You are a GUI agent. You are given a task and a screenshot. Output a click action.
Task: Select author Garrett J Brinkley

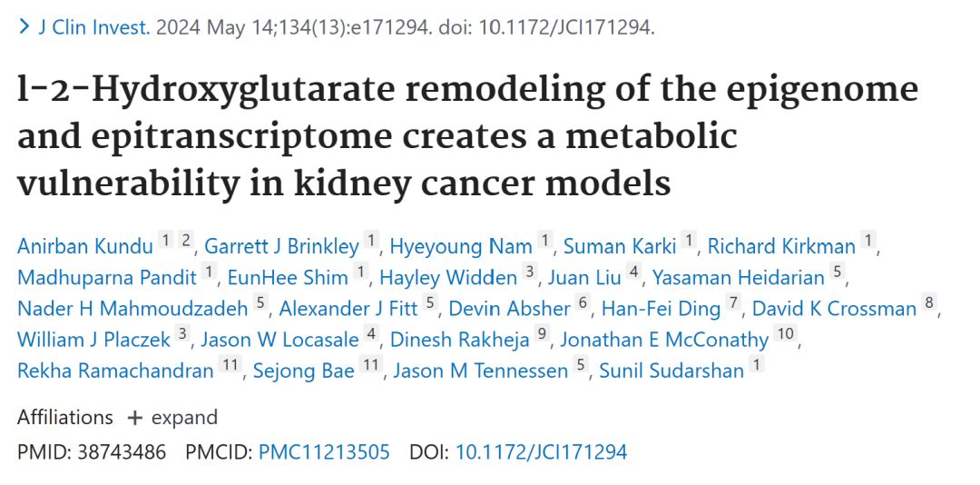pos(282,246)
